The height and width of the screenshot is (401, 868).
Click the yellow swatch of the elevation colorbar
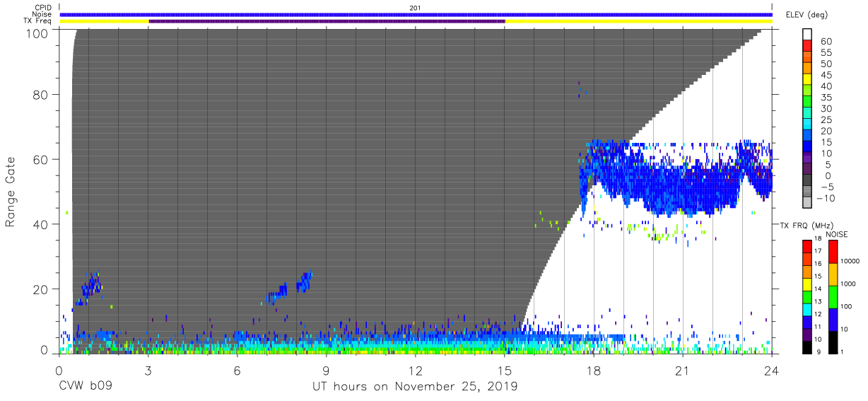point(809,79)
